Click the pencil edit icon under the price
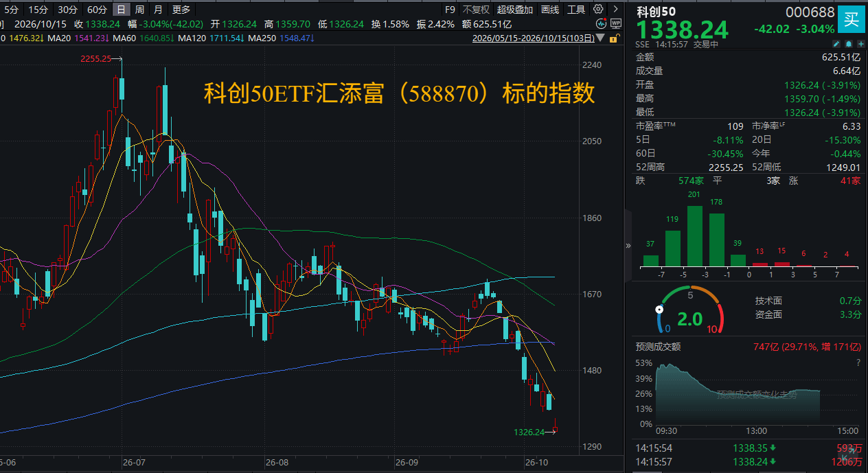This screenshot has height=473, width=868. [x=837, y=44]
